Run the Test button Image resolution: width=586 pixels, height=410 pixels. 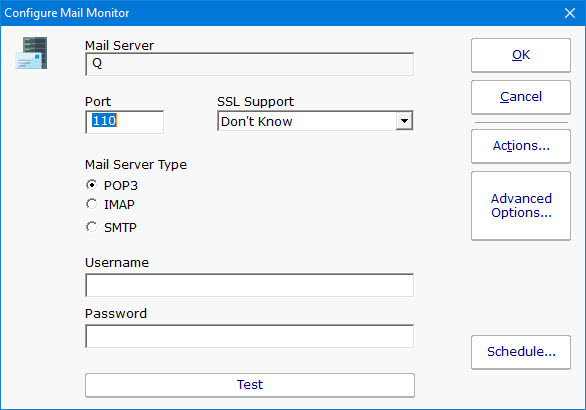[250, 385]
